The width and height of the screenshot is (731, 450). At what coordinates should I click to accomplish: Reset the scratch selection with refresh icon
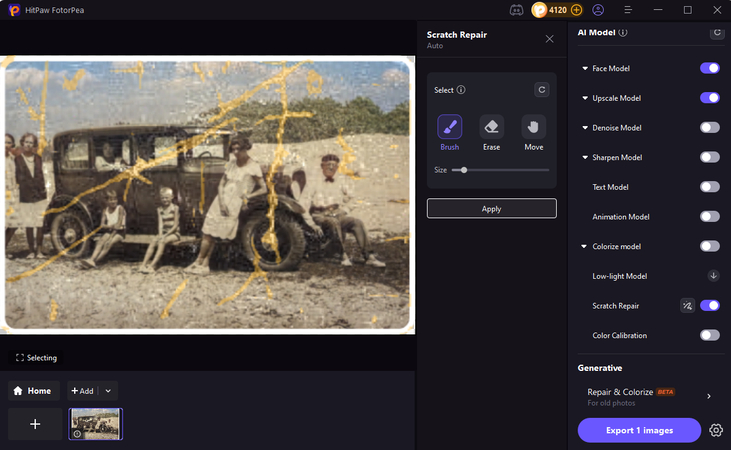(x=541, y=90)
